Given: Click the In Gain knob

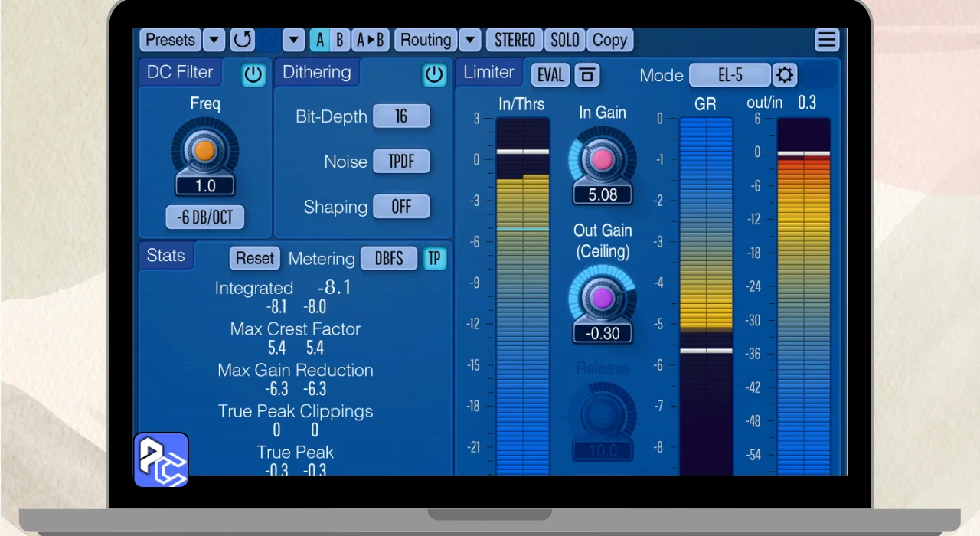Looking at the screenshot, I should click(603, 159).
